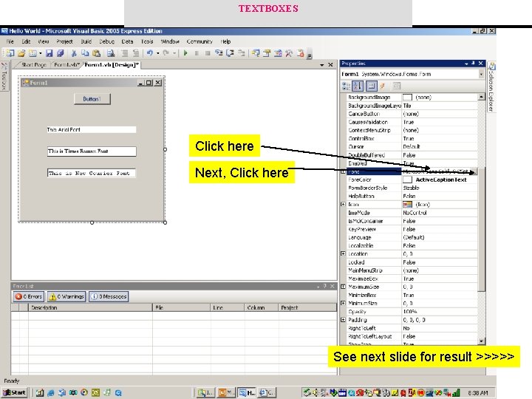Viewport: 532px width, 399px height.
Task: Toggle the 0 Messages filter
Action: tap(109, 296)
